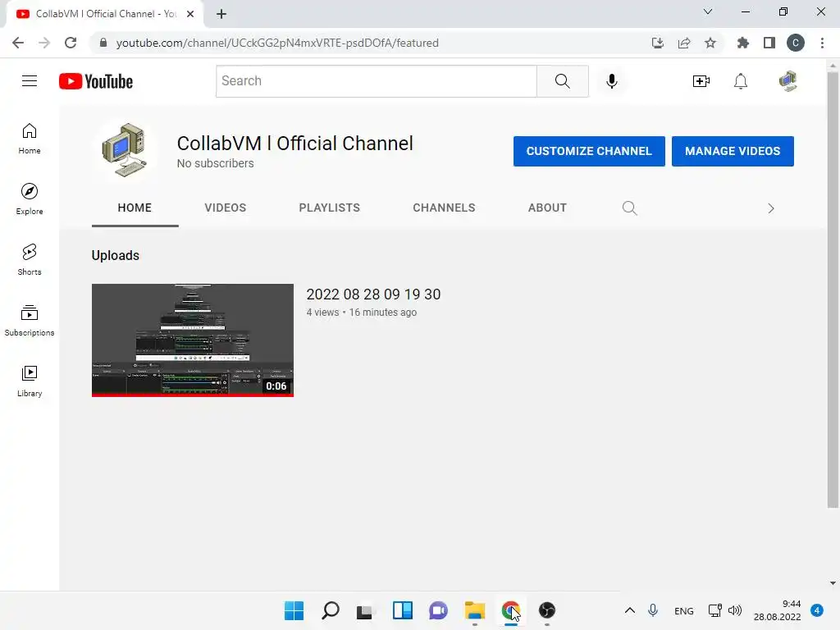Start voice search with the microphone
This screenshot has width=840, height=630.
[x=611, y=81]
